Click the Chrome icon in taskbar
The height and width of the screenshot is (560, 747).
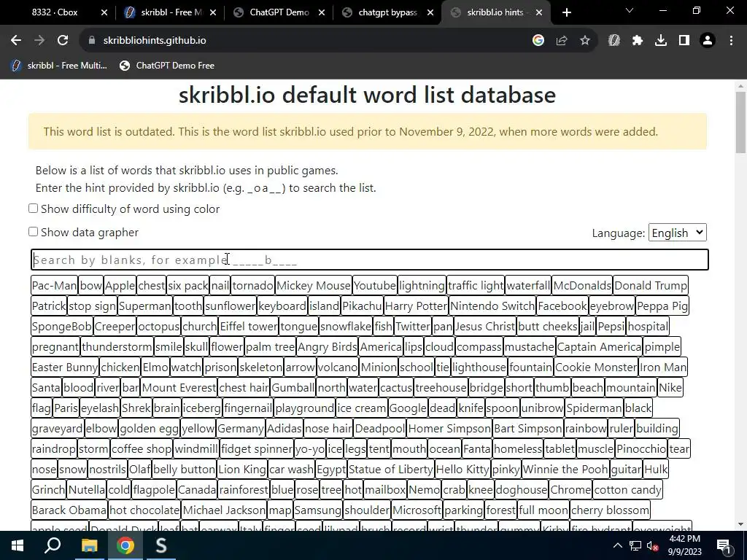(x=125, y=545)
